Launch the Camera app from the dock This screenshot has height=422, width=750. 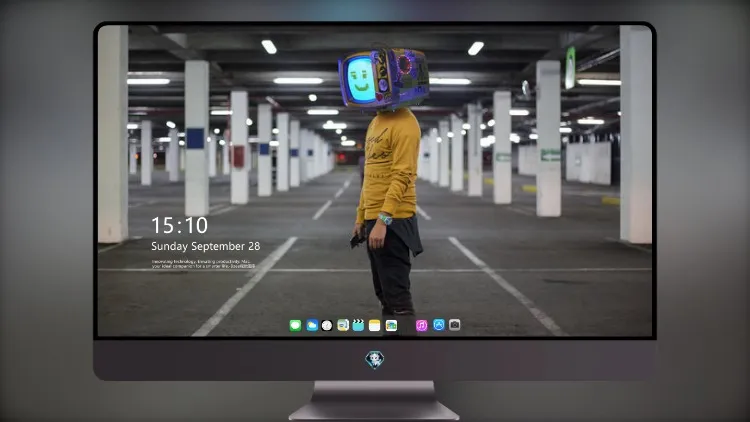(454, 325)
